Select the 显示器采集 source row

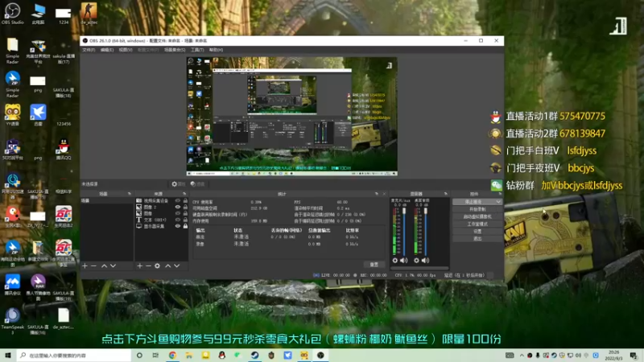point(162,226)
